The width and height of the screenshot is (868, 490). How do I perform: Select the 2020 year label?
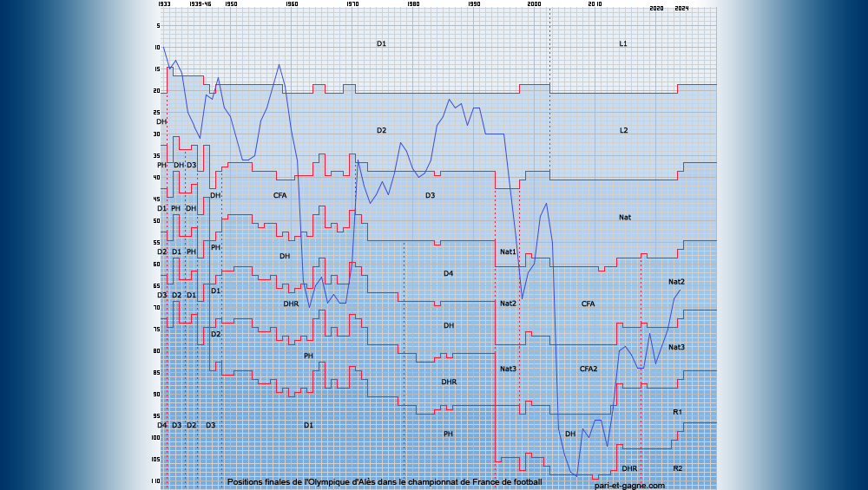656,9
